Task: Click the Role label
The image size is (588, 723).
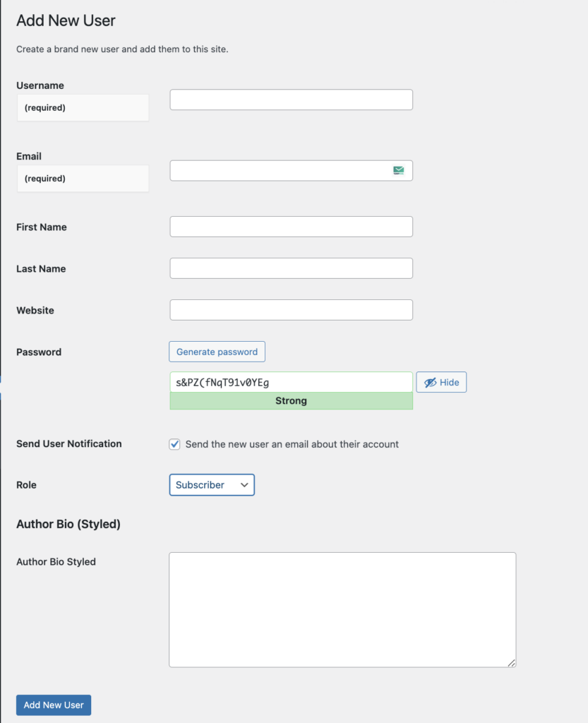Action: coord(26,485)
